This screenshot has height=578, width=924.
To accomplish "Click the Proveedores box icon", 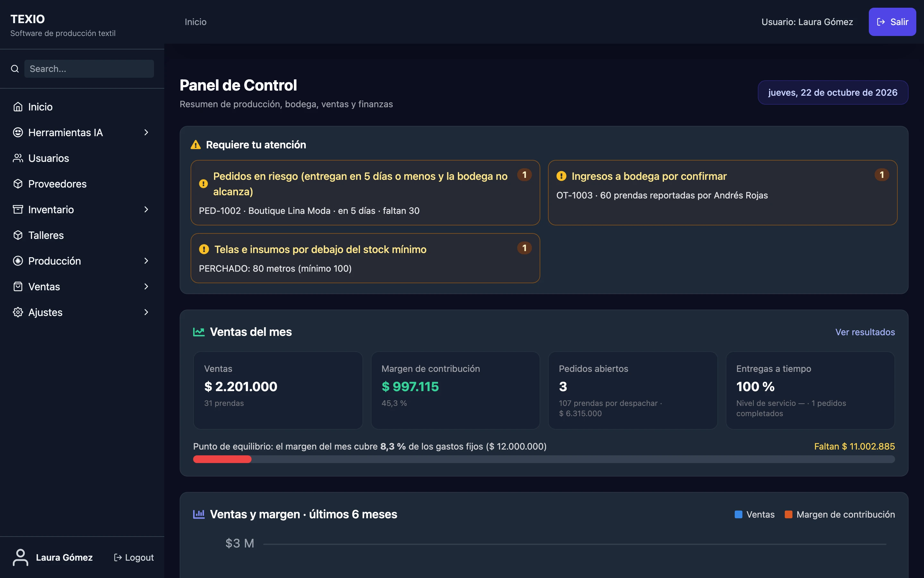I will (18, 183).
